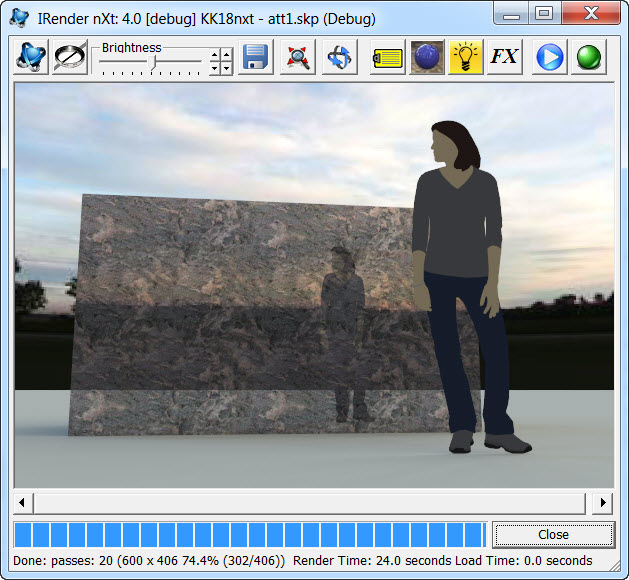Click the blue sphere toolbar button
Viewport: 629px width, 580px height.
(428, 57)
